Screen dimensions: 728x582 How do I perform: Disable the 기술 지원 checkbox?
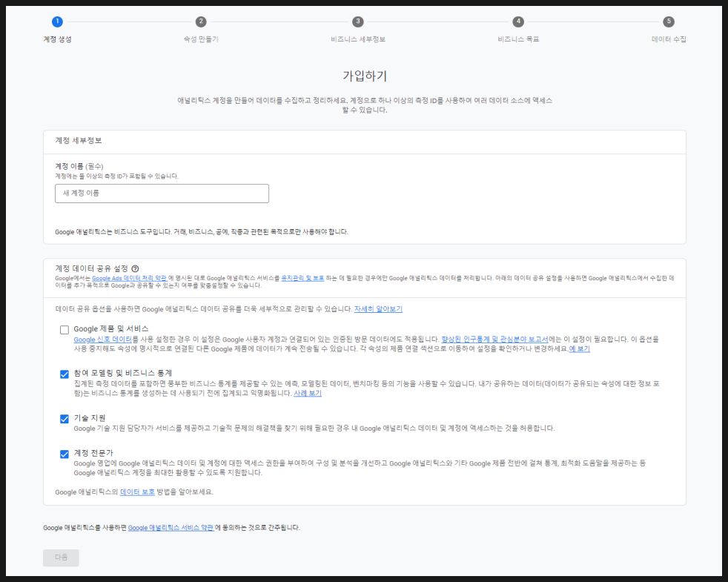64,419
